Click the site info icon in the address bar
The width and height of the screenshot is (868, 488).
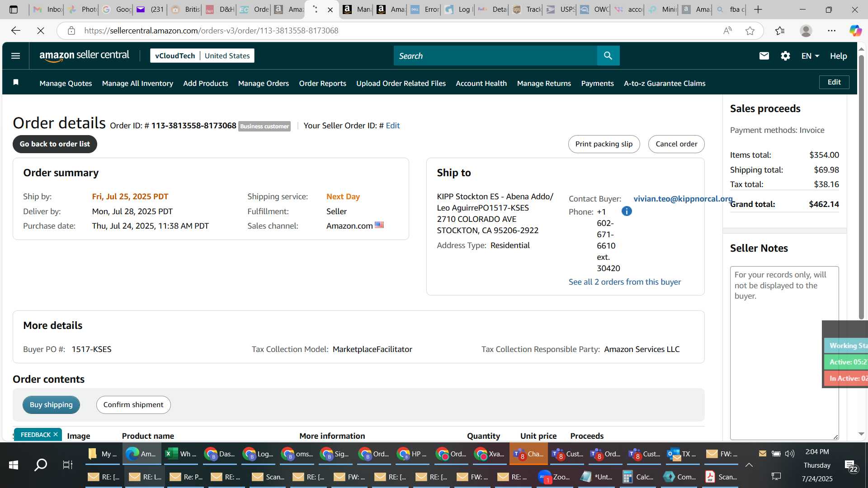click(71, 31)
